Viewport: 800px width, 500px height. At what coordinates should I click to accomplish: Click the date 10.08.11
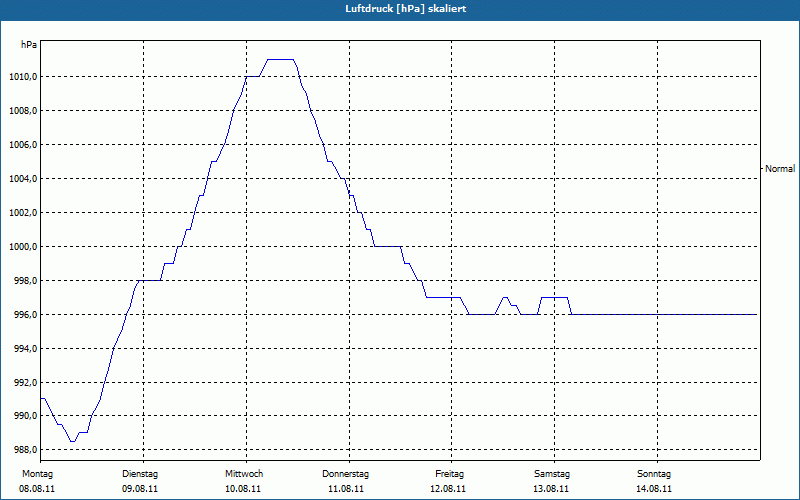(243, 489)
